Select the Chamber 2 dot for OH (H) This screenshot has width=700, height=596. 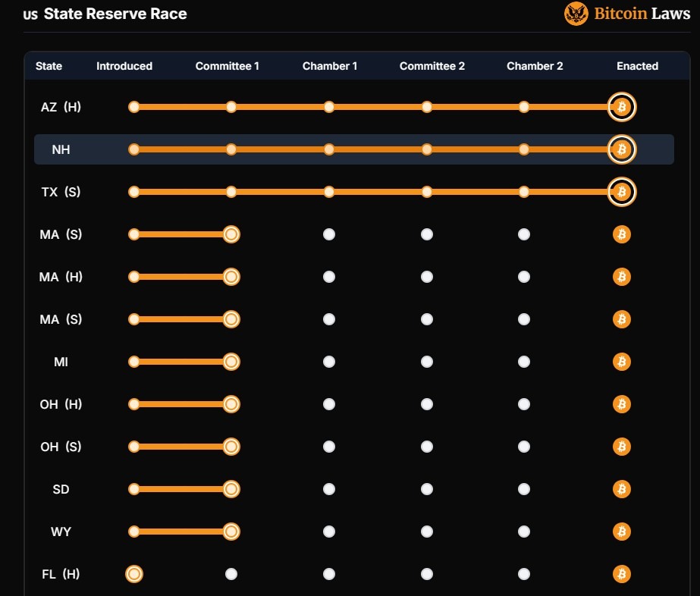tap(524, 404)
